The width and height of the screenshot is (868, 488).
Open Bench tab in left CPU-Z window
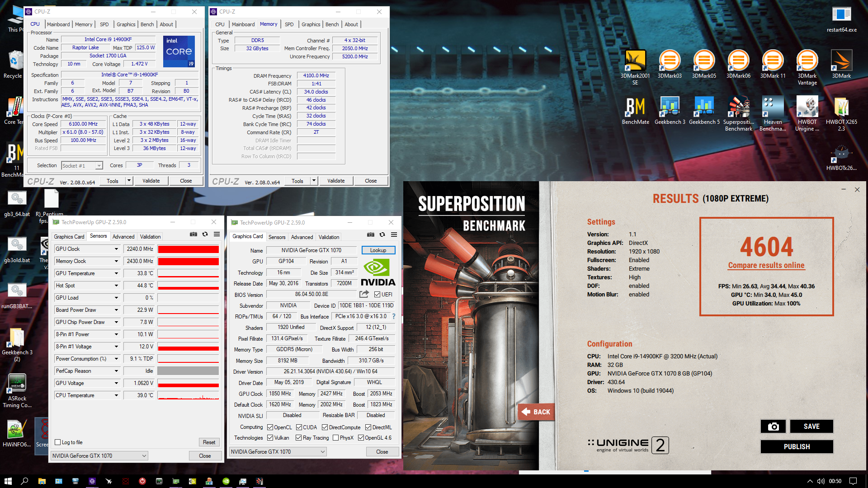[x=147, y=24]
